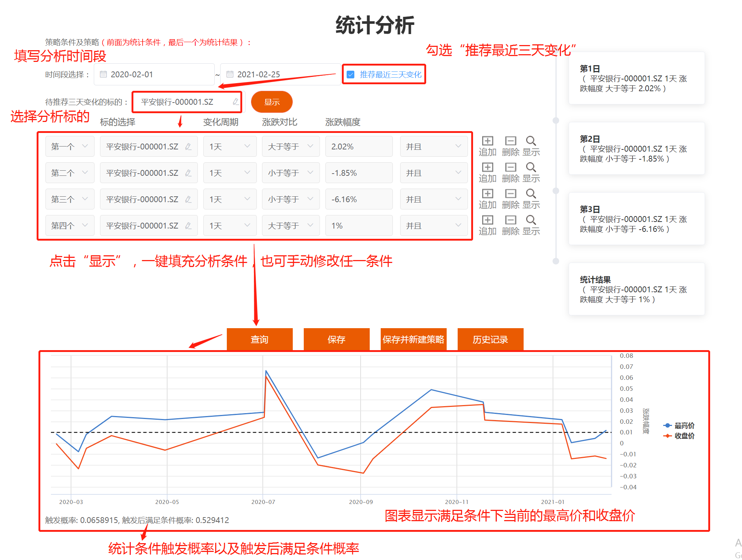Toggle the 推荐最近三天变化 checkbox
Image resolution: width=742 pixels, height=560 pixels.
(351, 74)
